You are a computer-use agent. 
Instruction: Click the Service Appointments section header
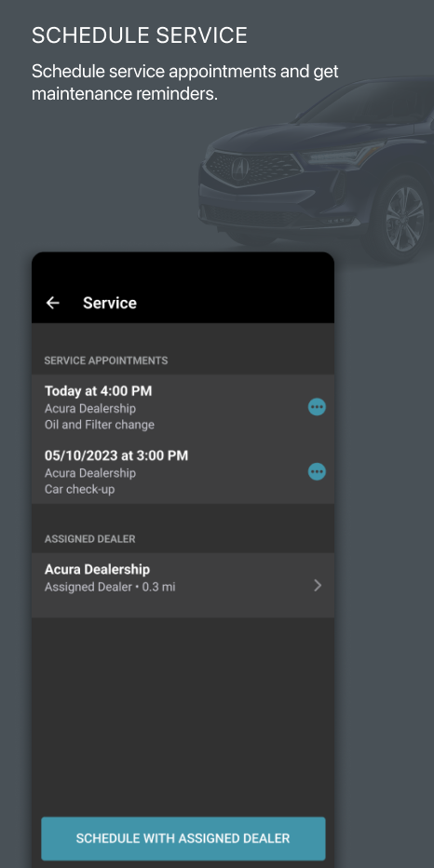[x=106, y=360]
